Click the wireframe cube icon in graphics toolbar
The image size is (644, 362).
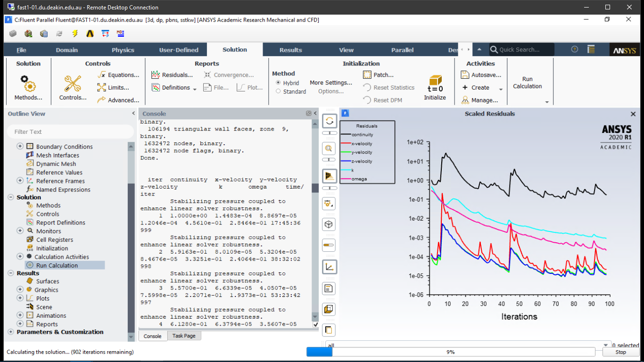click(330, 224)
